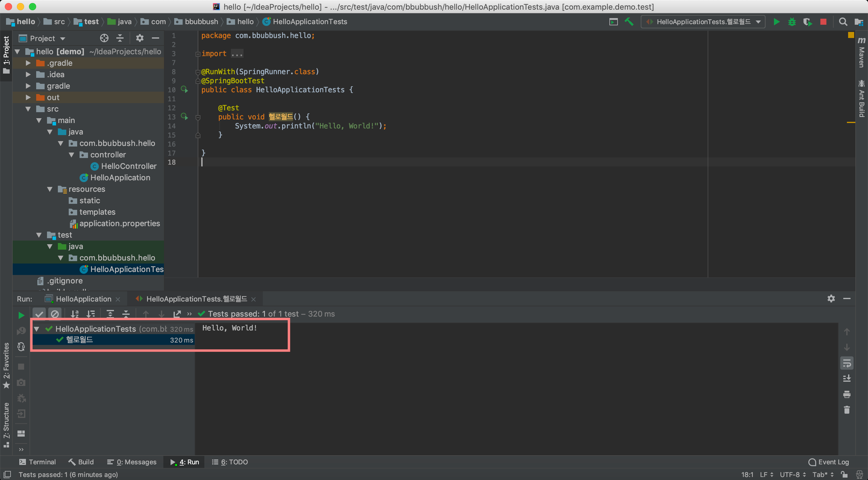Click run gutter icon beside line 13
The width and height of the screenshot is (868, 480).
[x=184, y=116]
